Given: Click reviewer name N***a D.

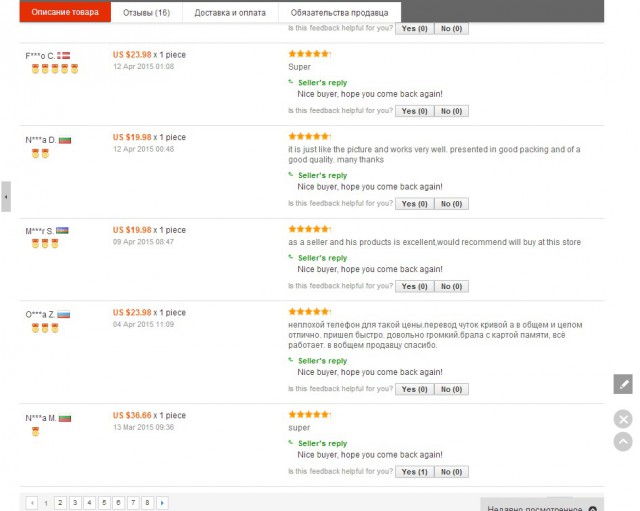Looking at the screenshot, I should click(x=41, y=140).
